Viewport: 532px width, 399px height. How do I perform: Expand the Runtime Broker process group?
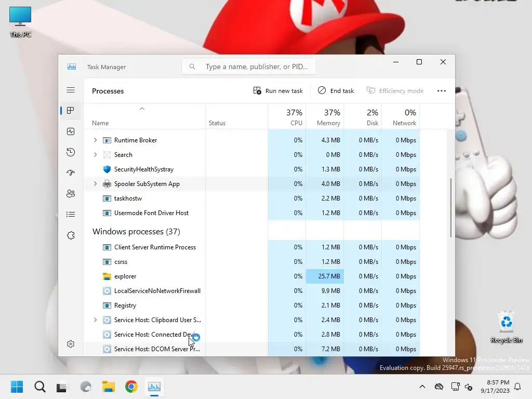96,140
